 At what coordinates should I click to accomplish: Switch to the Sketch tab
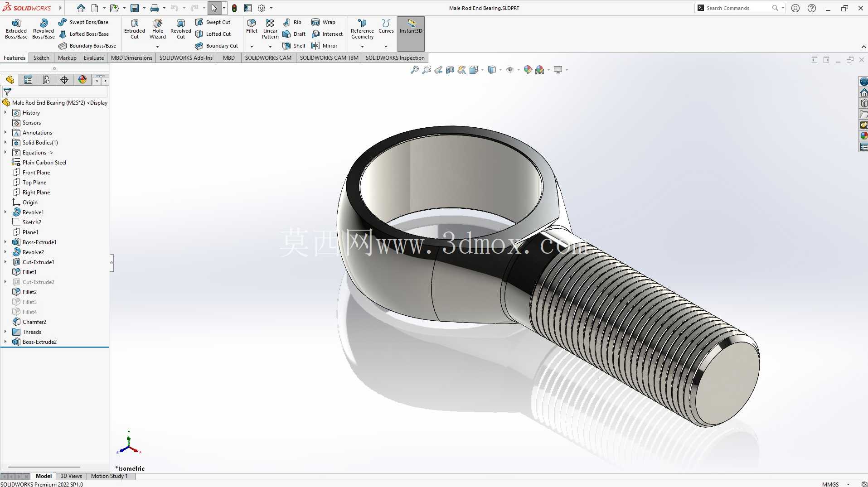pos(41,58)
